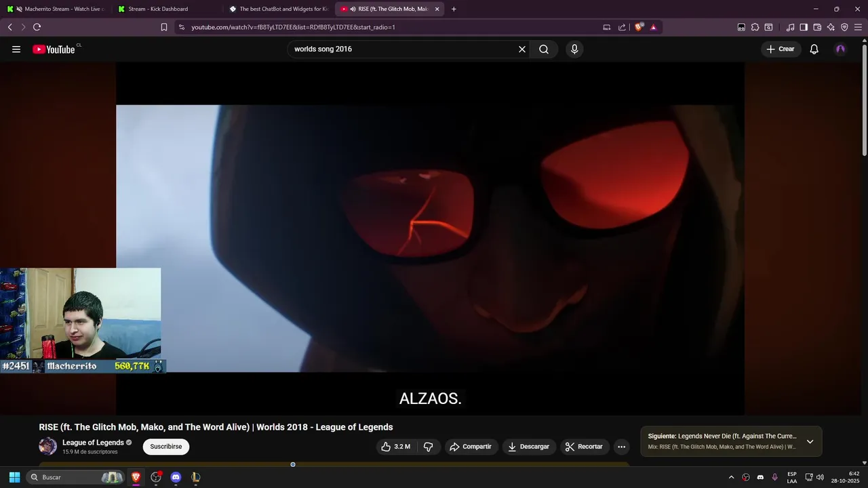The width and height of the screenshot is (868, 488).
Task: Open the site settings icon beside URL
Action: [181, 27]
